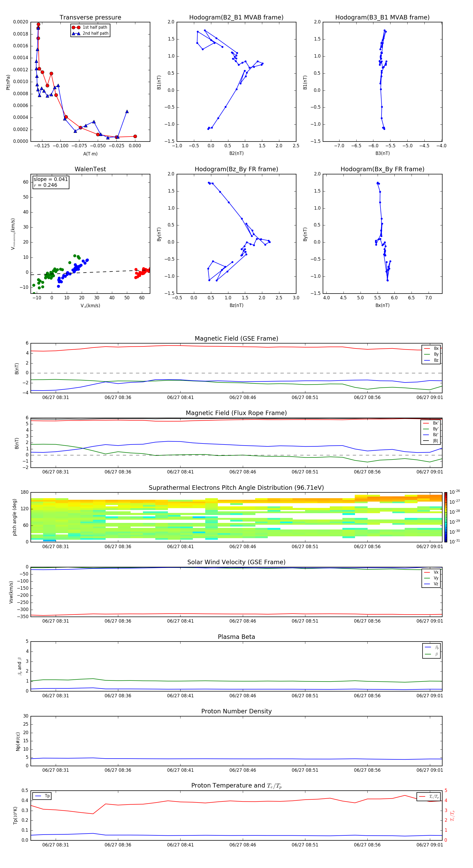473x868 pixels.
Task: Select the 'slope = 0.041' annotation
Action: [50, 179]
